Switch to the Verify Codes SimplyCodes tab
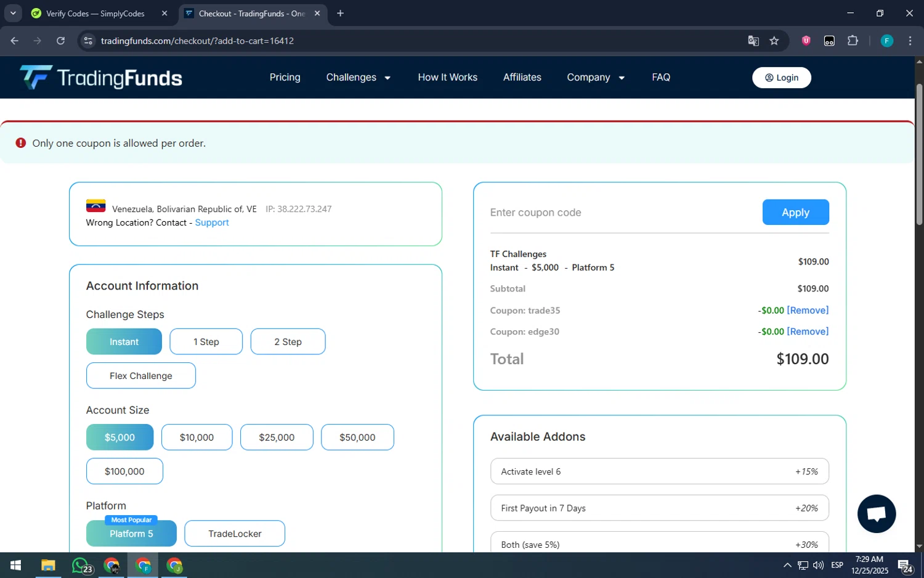Image resolution: width=924 pixels, height=578 pixels. coord(95,13)
